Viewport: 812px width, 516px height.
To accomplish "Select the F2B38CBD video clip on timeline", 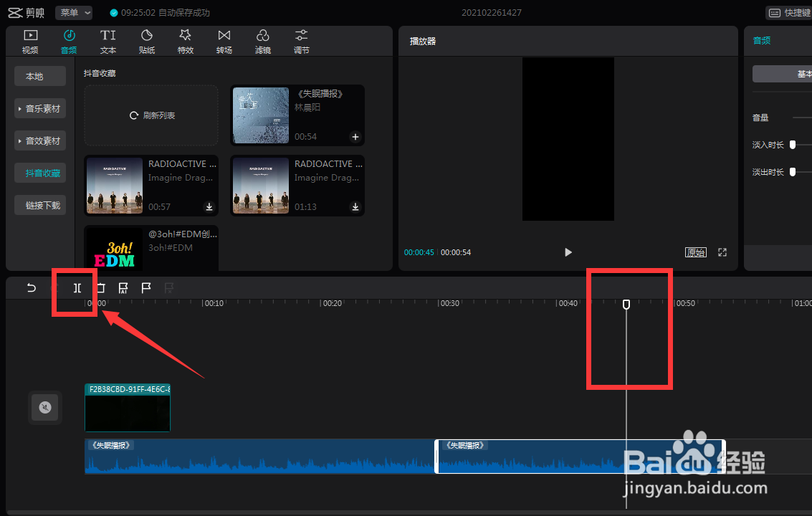I will tap(128, 407).
